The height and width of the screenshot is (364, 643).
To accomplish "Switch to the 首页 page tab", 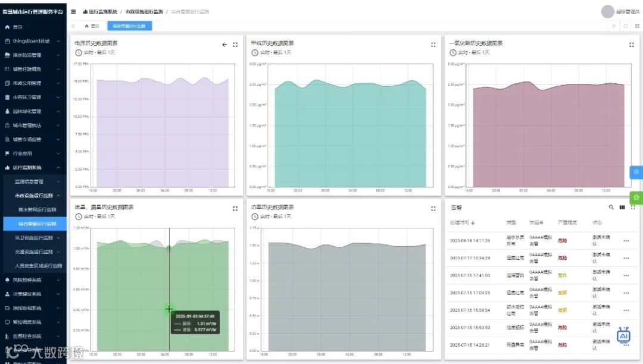I will (92, 26).
